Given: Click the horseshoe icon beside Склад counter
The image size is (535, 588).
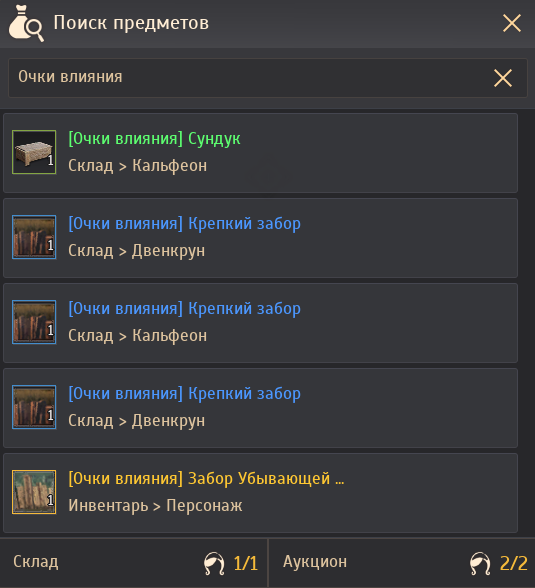Looking at the screenshot, I should pyautogui.click(x=214, y=563).
